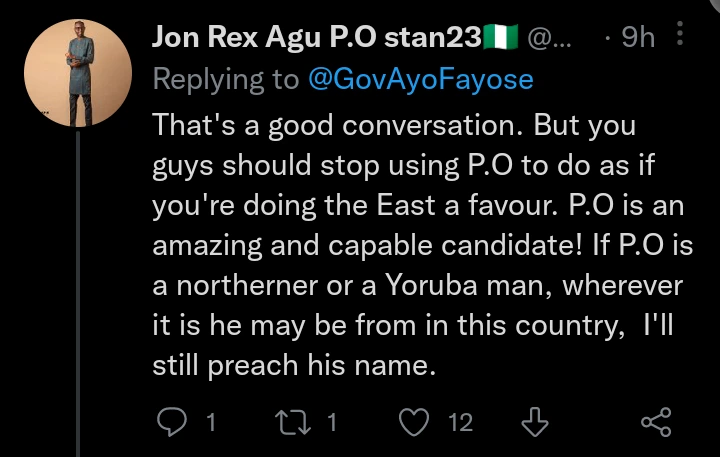Open the share icon options
The width and height of the screenshot is (720, 457).
(x=655, y=422)
